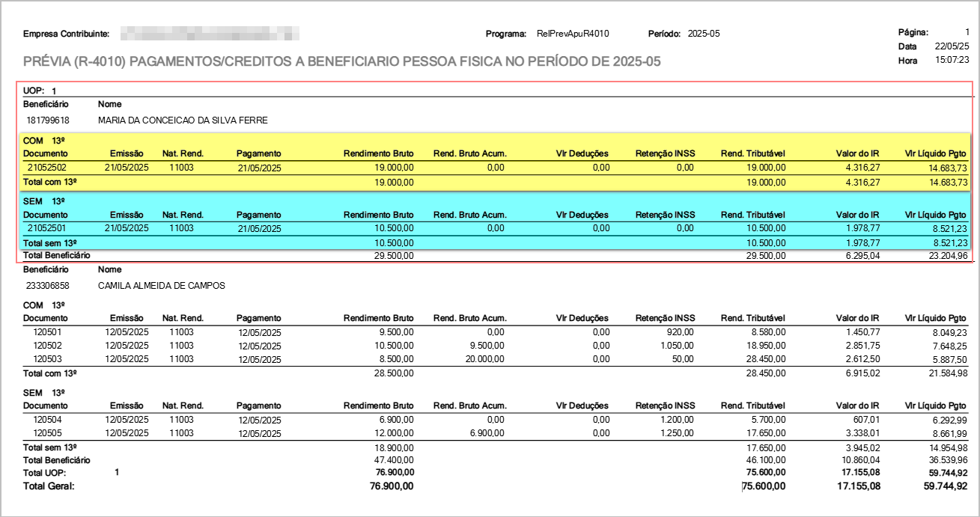Click document number "120503"
The height and width of the screenshot is (517, 980).
pyautogui.click(x=47, y=358)
